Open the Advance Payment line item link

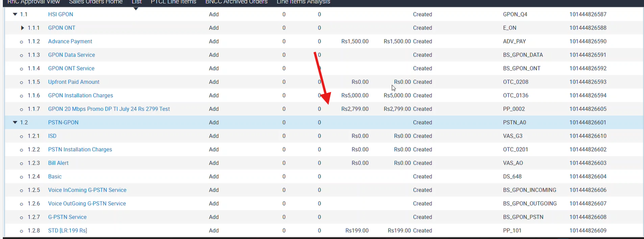click(70, 41)
